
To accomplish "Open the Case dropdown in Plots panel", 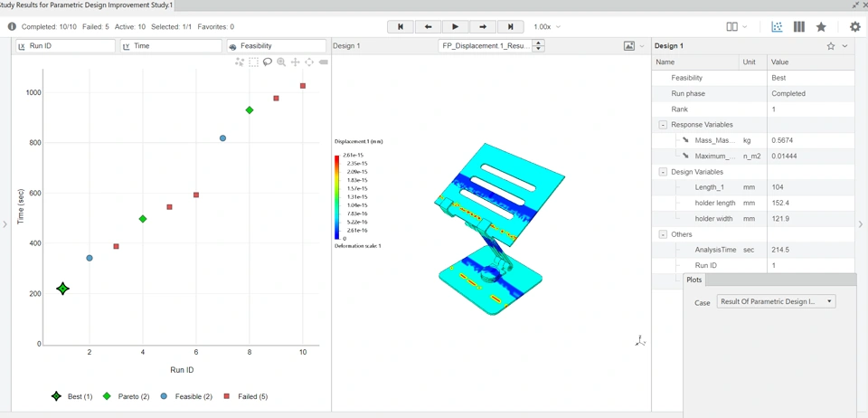I will point(776,301).
